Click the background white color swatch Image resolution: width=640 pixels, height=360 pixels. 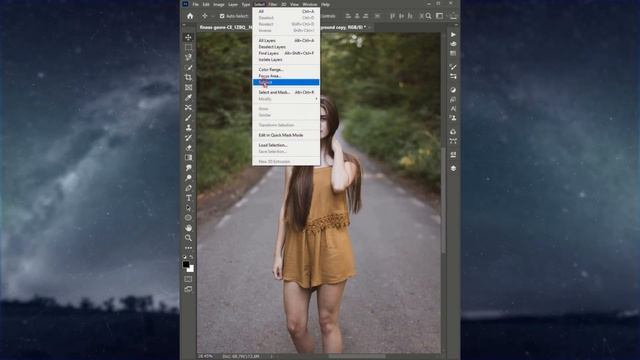pos(191,269)
